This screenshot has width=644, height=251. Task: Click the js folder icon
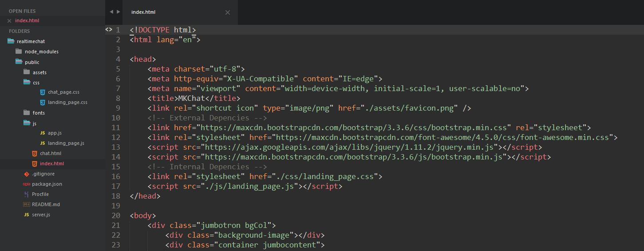pyautogui.click(x=27, y=123)
